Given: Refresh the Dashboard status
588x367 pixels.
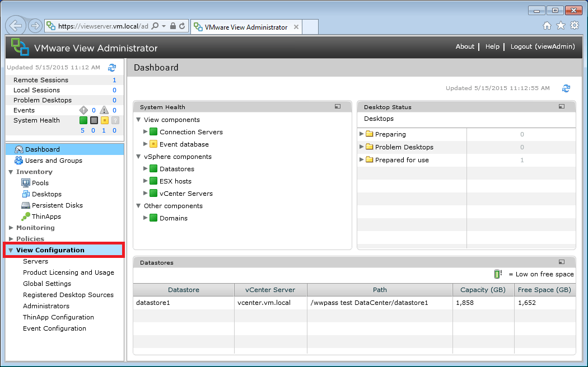Looking at the screenshot, I should coord(566,88).
